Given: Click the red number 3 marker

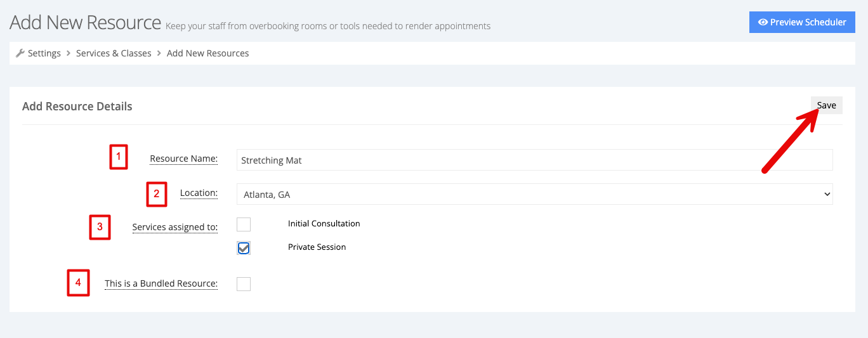Looking at the screenshot, I should tap(100, 227).
